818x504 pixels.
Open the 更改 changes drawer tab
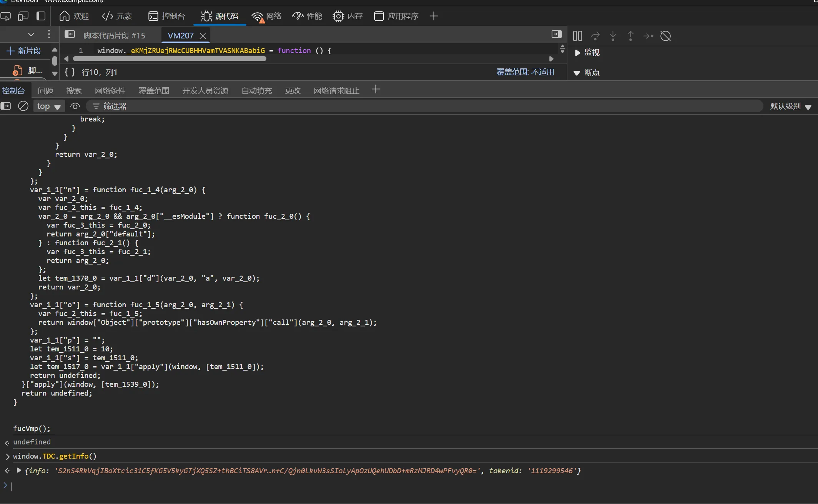point(293,91)
